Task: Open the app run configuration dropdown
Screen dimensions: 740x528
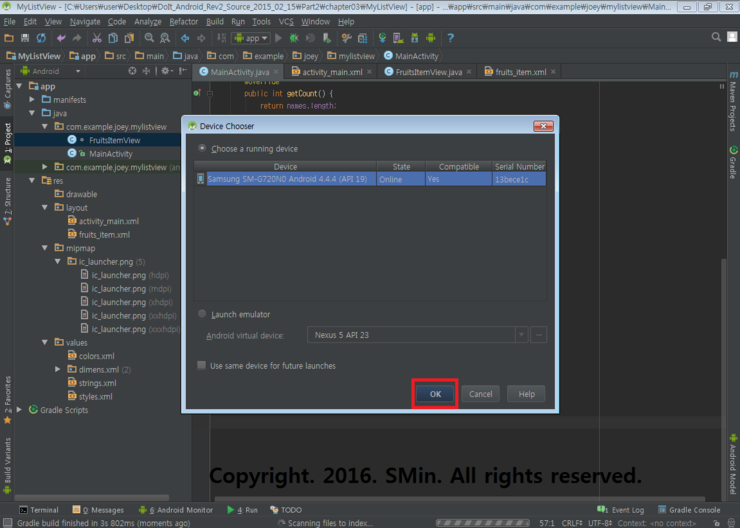Action: [251, 38]
